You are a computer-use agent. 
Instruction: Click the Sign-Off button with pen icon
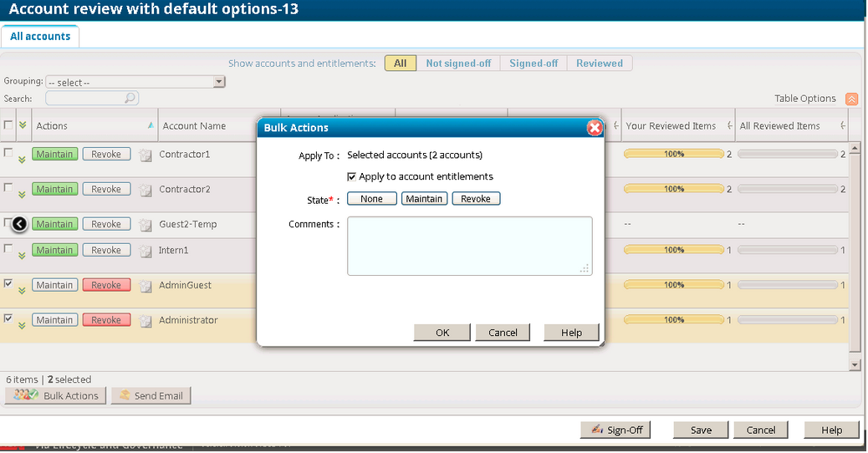(x=615, y=430)
